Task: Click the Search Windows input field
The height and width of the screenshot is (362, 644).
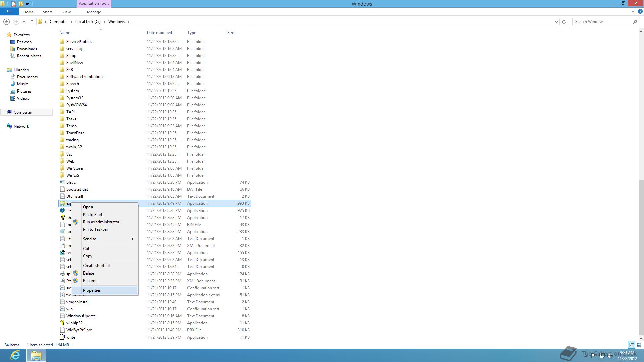Action: pos(603,22)
